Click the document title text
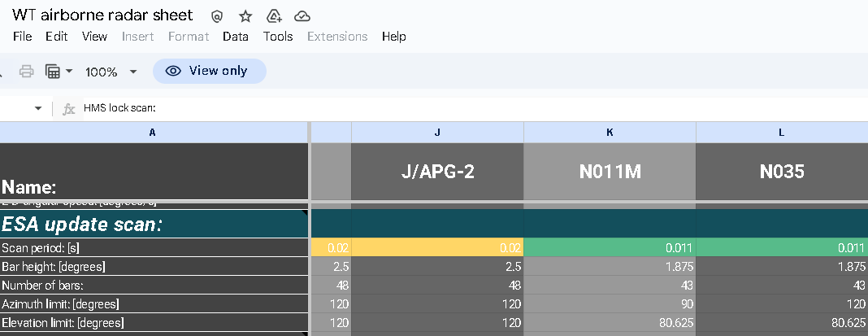Image resolution: width=868 pixels, height=336 pixels. point(102,15)
